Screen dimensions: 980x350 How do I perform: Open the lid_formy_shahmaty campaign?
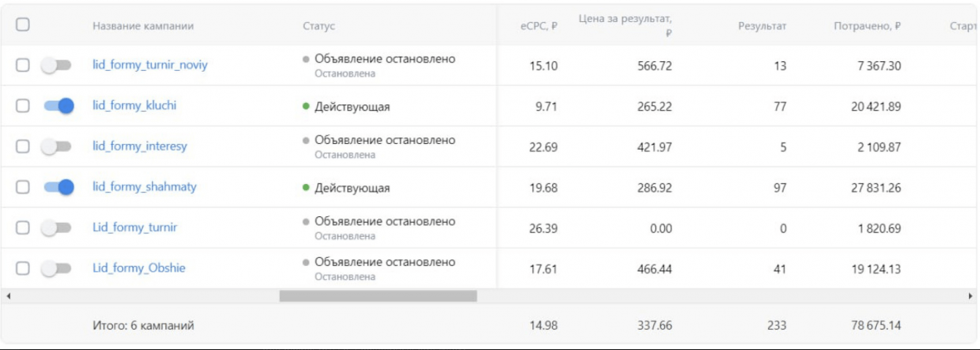[x=144, y=186]
